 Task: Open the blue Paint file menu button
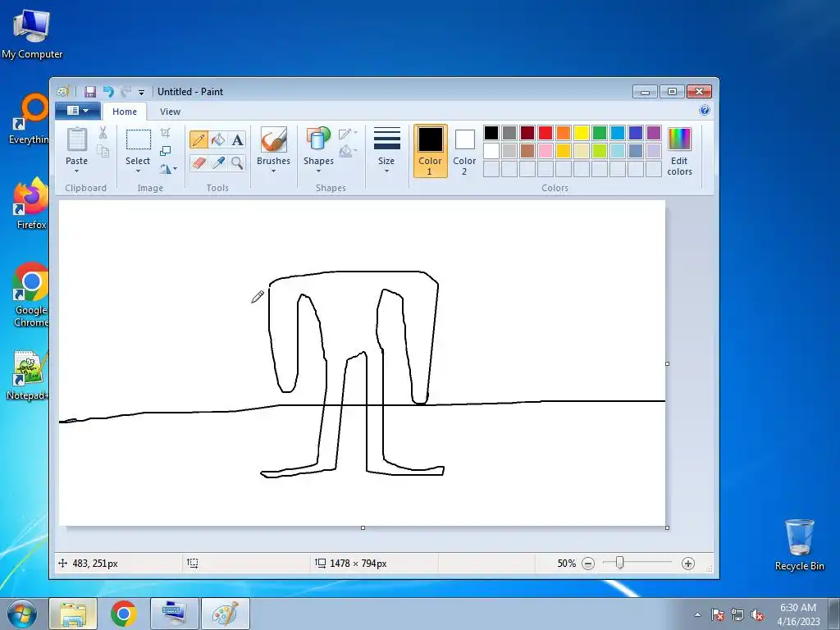78,111
